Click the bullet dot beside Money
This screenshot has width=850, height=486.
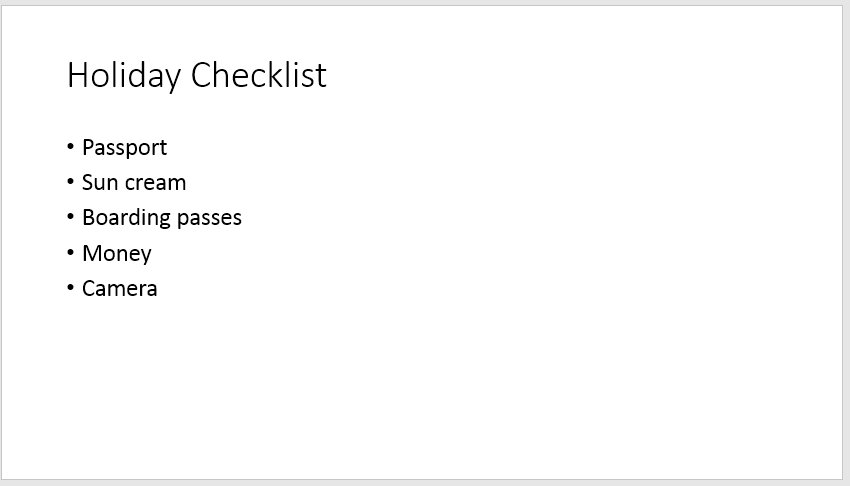click(x=70, y=252)
